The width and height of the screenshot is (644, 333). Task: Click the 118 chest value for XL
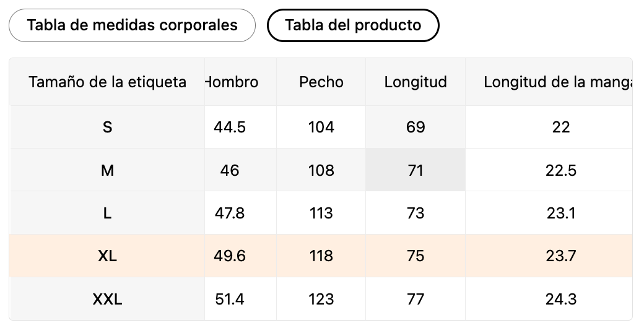pyautogui.click(x=321, y=256)
